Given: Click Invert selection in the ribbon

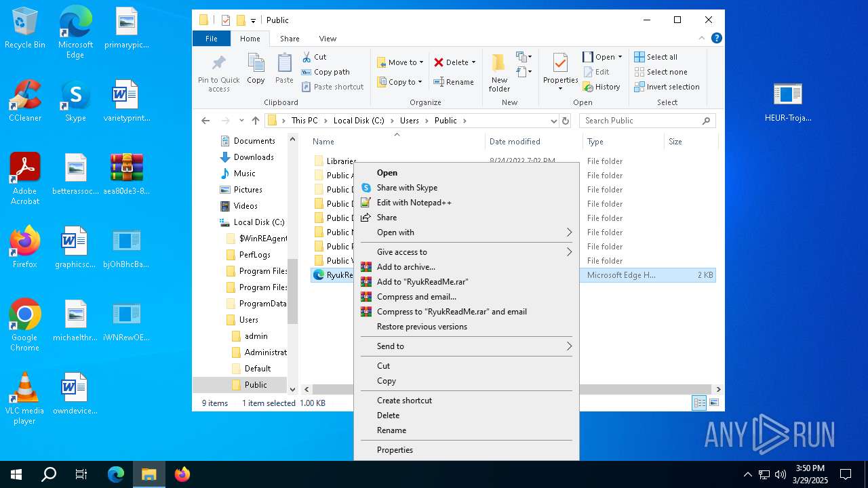Looking at the screenshot, I should point(667,87).
